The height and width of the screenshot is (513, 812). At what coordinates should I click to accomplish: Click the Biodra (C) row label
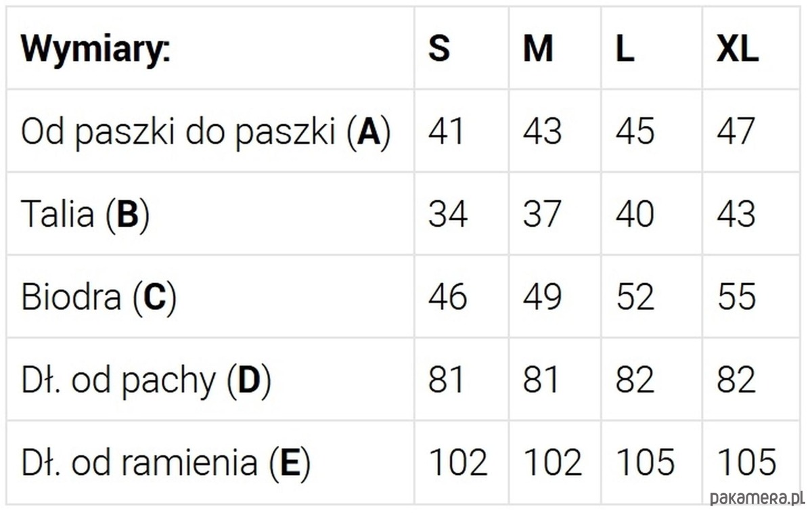pyautogui.click(x=99, y=297)
